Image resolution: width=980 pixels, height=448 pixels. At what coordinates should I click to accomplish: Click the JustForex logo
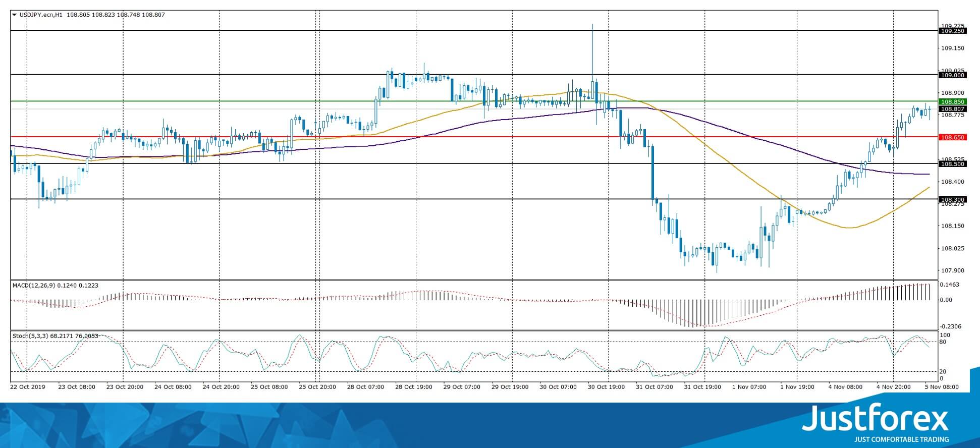pyautogui.click(x=876, y=419)
